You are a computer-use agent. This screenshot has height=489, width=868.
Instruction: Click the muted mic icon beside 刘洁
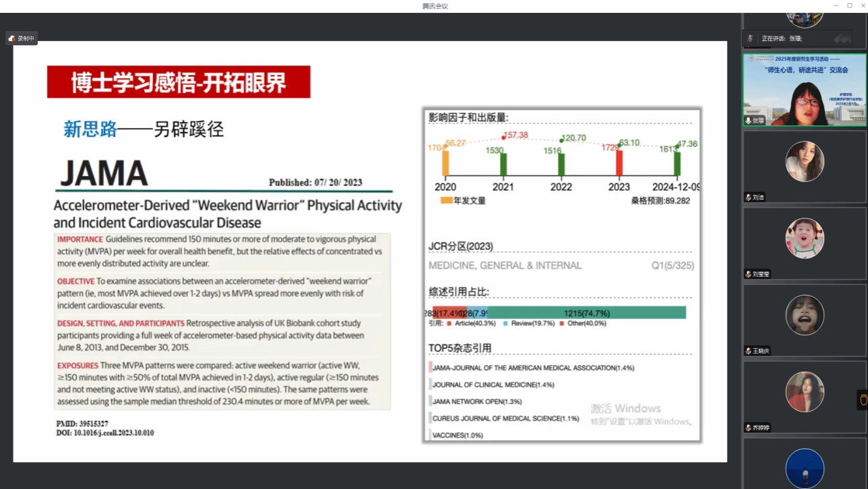(749, 198)
